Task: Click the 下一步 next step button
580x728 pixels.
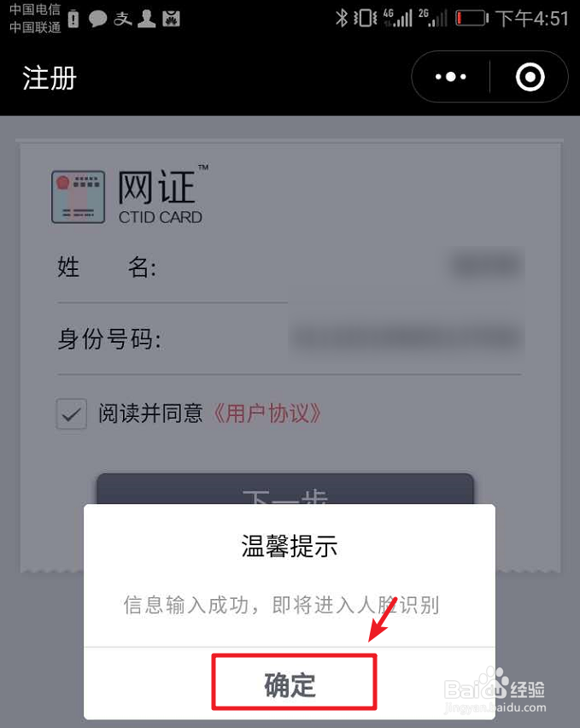Action: [285, 489]
